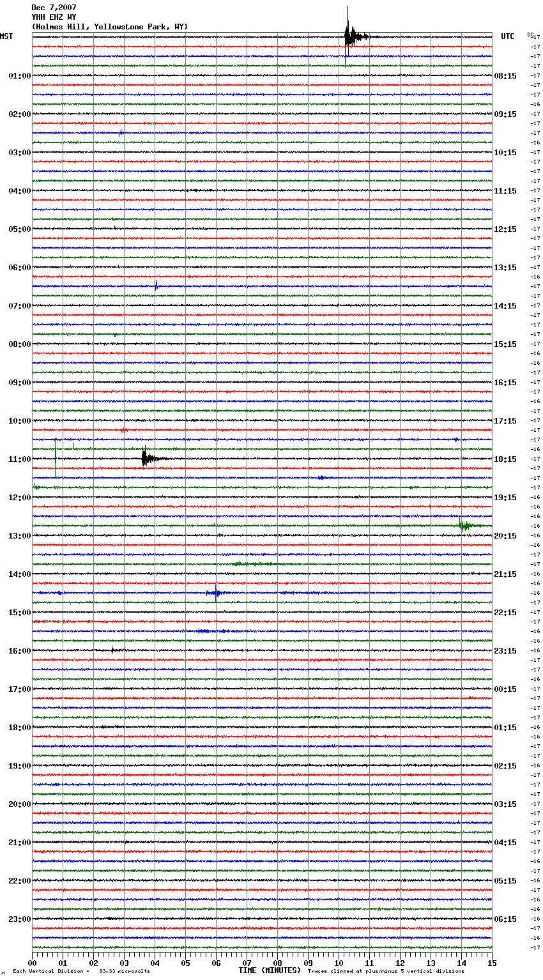
Task: Select the '08:00' MST time label
Action: tap(20, 344)
